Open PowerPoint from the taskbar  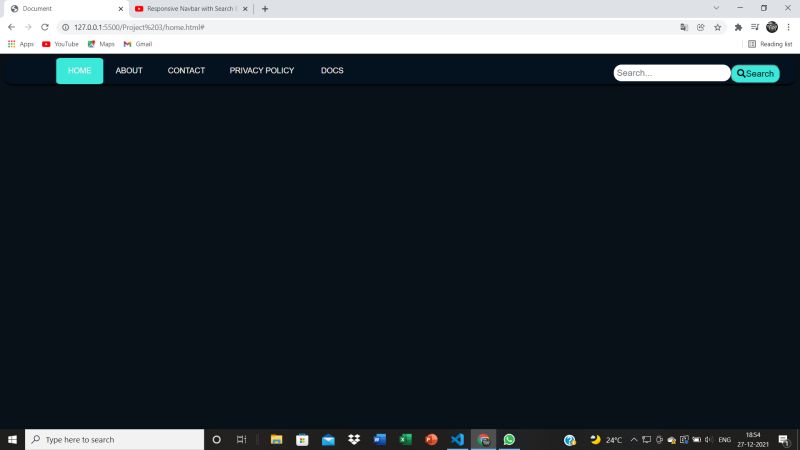(x=431, y=439)
